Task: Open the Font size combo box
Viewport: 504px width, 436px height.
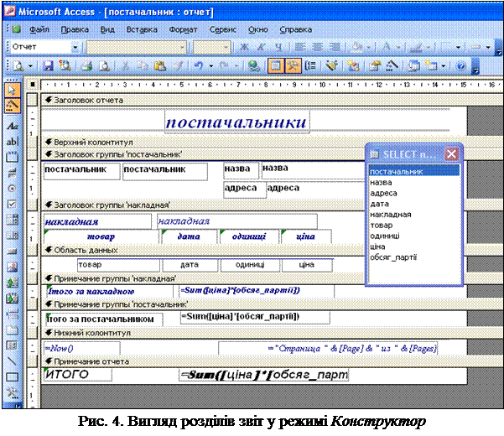Action: (212, 47)
